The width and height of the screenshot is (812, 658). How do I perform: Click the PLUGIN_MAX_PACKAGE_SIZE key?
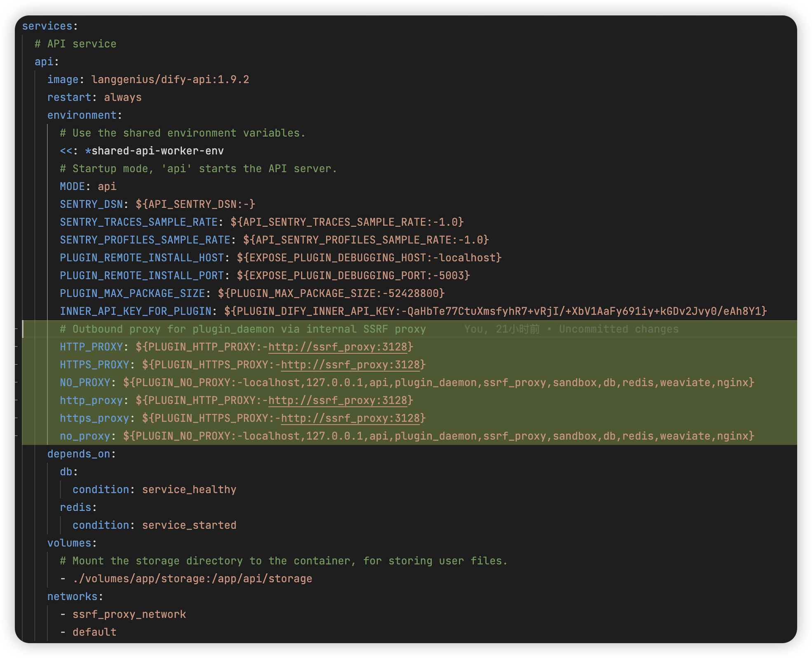[x=132, y=293]
